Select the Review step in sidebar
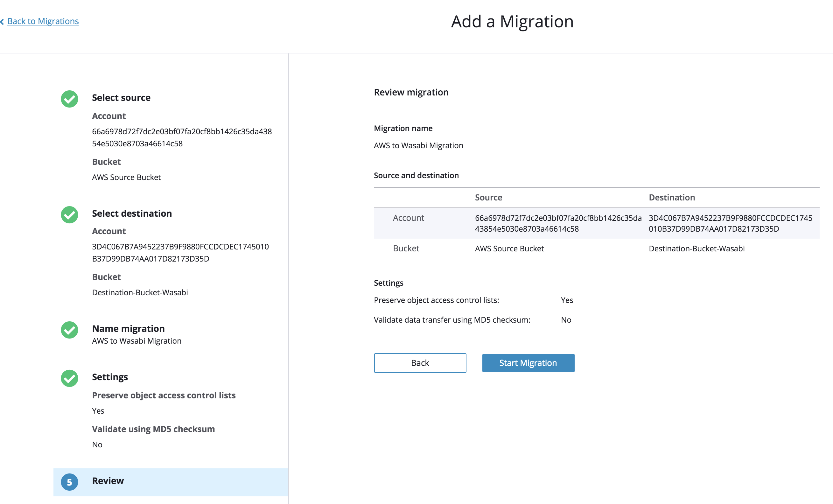 point(171,482)
